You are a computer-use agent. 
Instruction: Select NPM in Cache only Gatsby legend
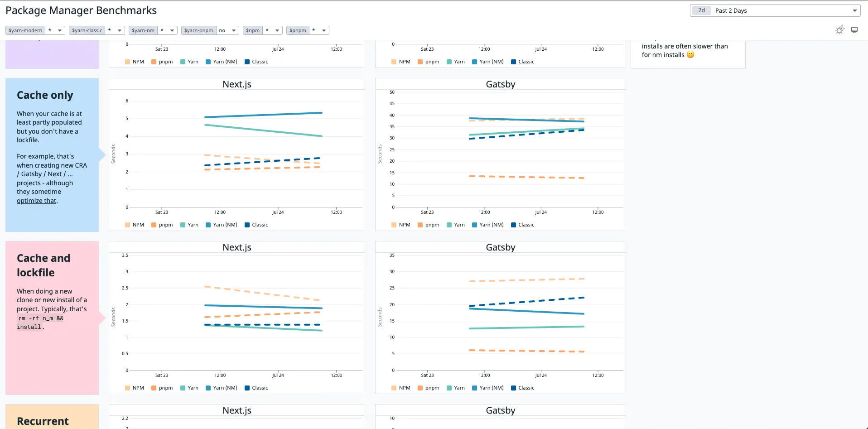(401, 225)
